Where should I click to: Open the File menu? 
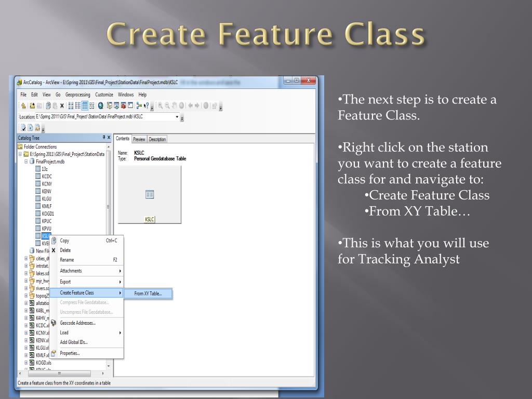23,95
